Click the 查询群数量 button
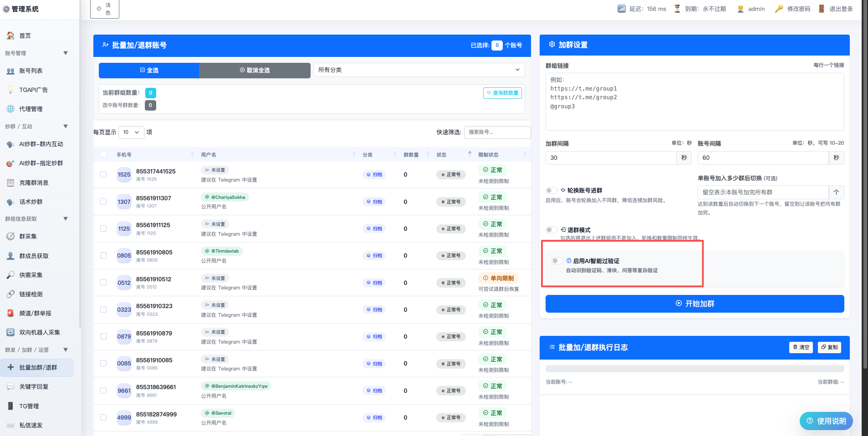The width and height of the screenshot is (868, 436). [502, 93]
